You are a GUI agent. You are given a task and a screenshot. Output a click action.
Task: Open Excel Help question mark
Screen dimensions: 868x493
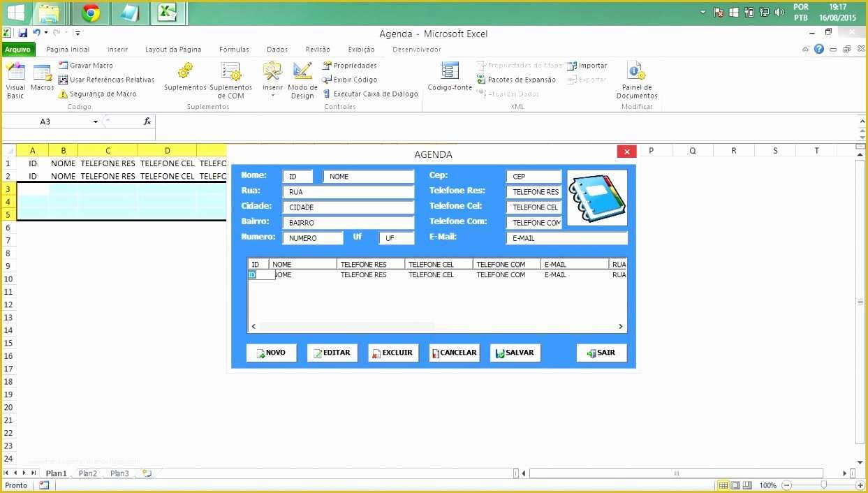818,49
